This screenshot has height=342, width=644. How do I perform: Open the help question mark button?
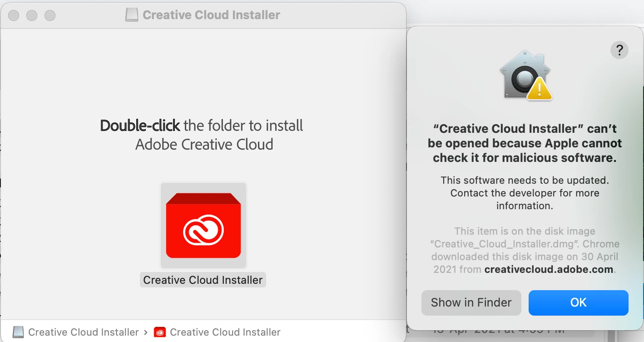[619, 50]
